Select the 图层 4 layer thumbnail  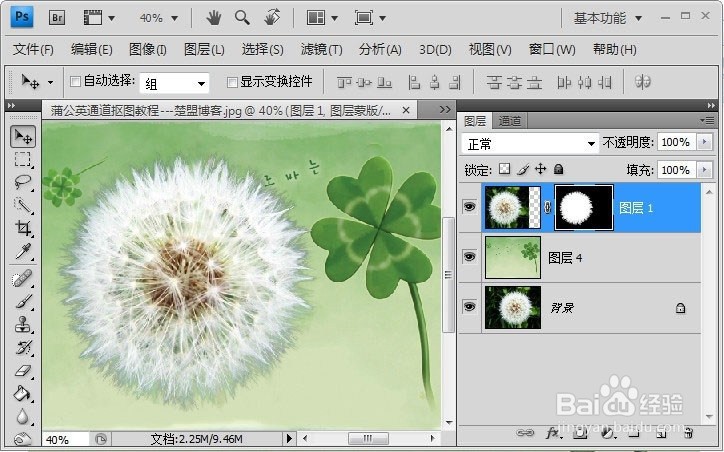(x=513, y=257)
